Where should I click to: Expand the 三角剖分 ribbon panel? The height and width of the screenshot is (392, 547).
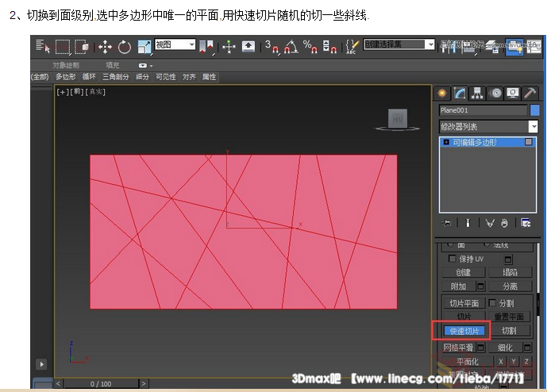[115, 77]
